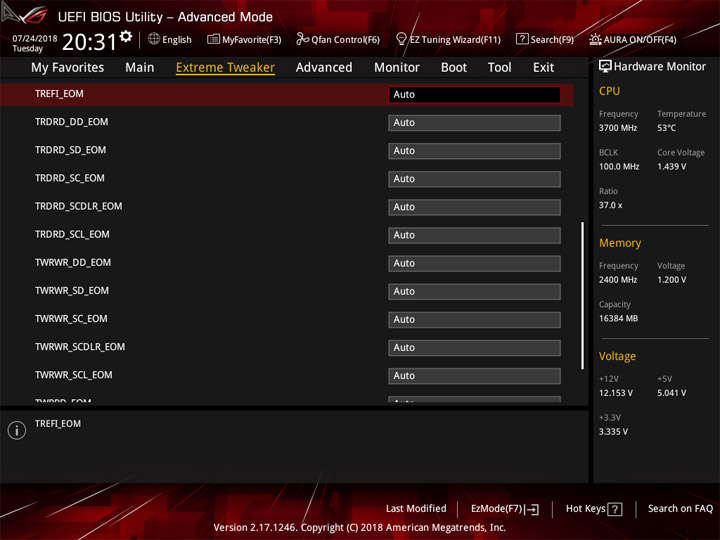This screenshot has width=720, height=540.
Task: Select the TRDRD_SD_EOM label
Action: [70, 150]
